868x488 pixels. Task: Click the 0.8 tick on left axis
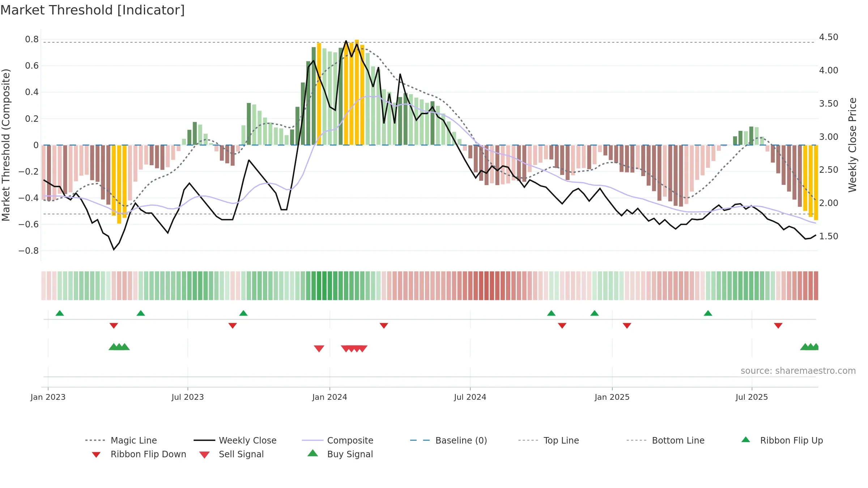point(32,39)
